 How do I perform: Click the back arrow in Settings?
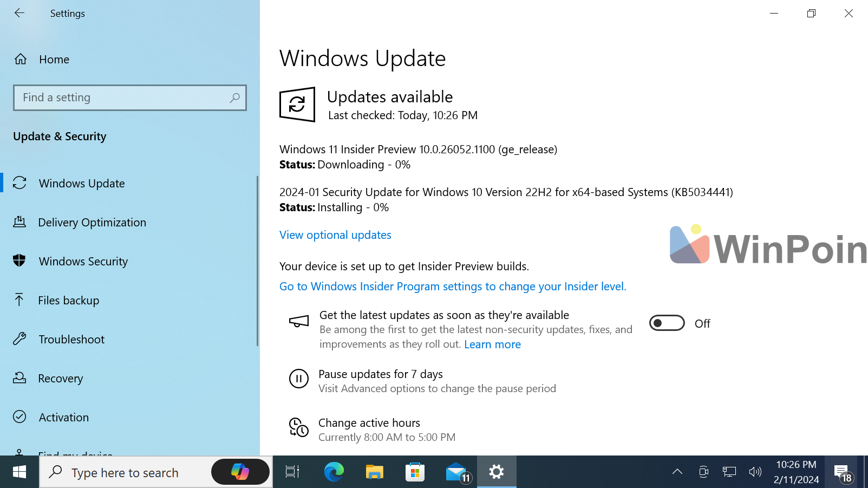pyautogui.click(x=19, y=13)
